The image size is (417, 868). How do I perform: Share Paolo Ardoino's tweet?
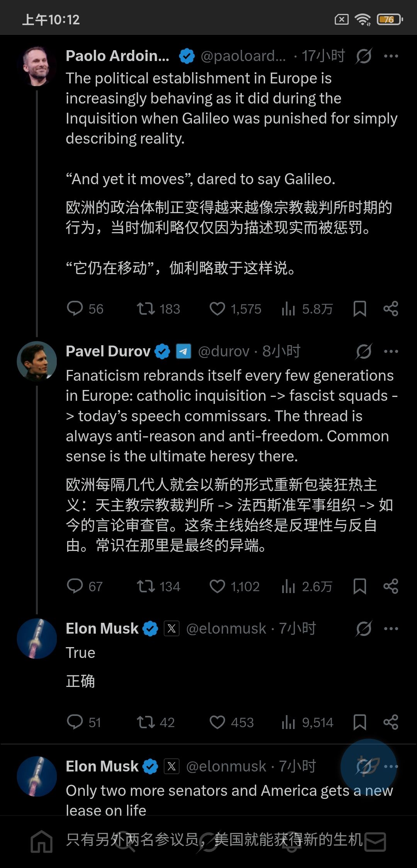tap(390, 309)
